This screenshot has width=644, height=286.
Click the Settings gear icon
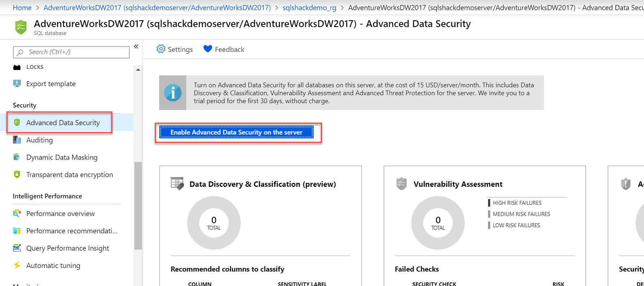tap(161, 49)
